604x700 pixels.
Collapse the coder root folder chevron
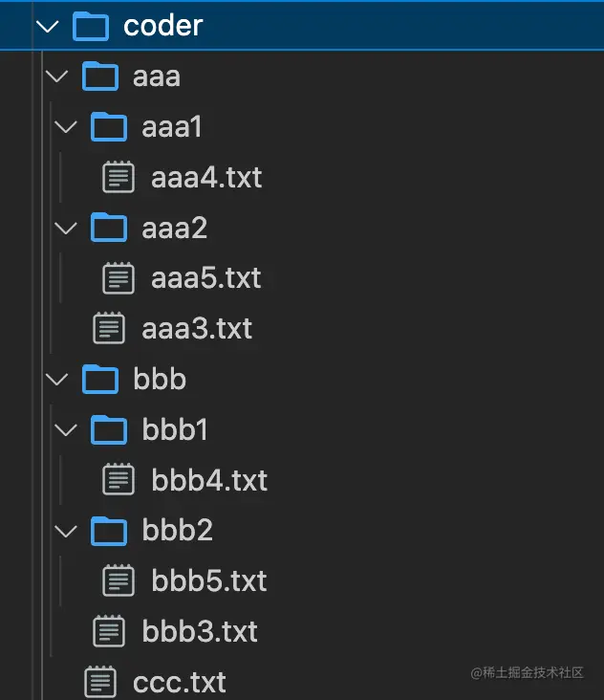(x=47, y=26)
